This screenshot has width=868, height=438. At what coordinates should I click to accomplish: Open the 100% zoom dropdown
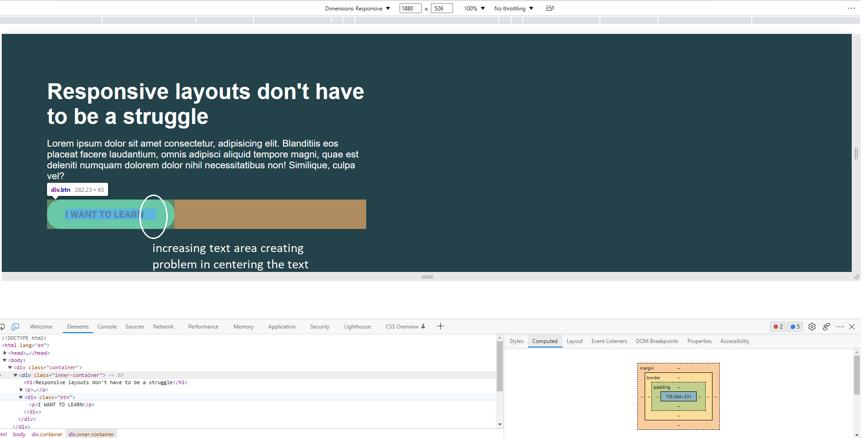pos(474,9)
